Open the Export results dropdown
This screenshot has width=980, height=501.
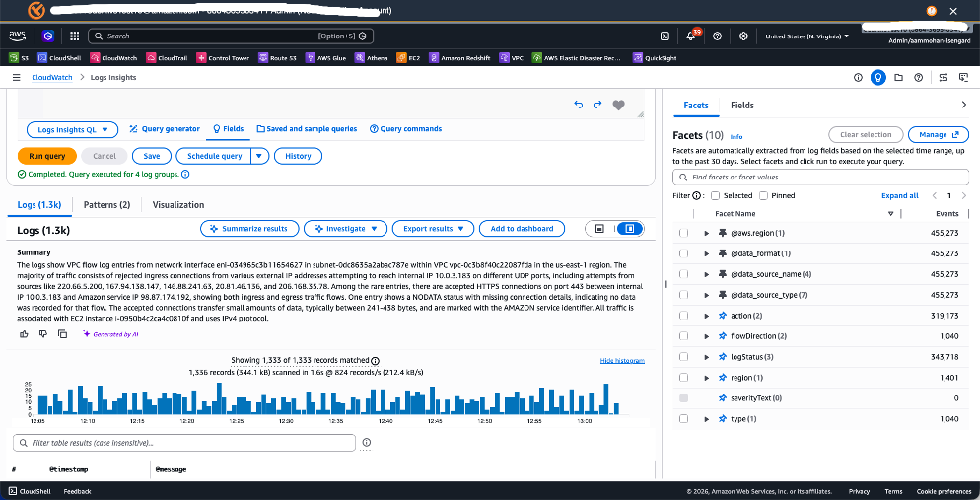pos(433,229)
